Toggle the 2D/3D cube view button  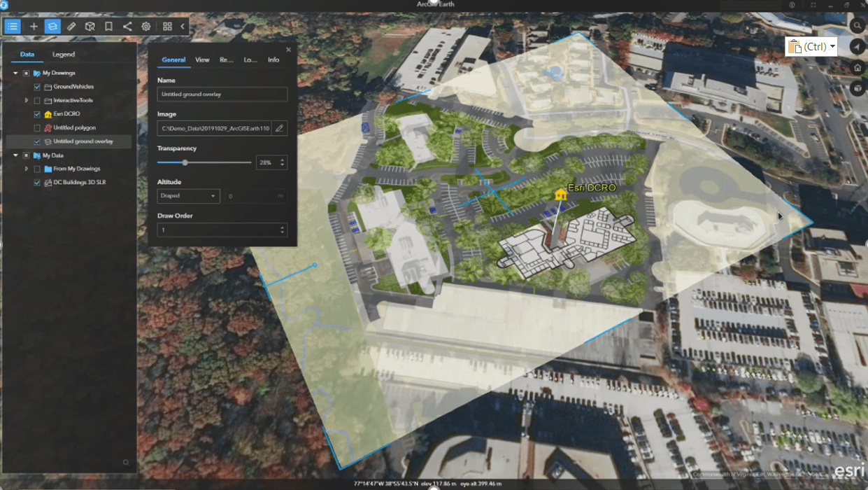[858, 89]
